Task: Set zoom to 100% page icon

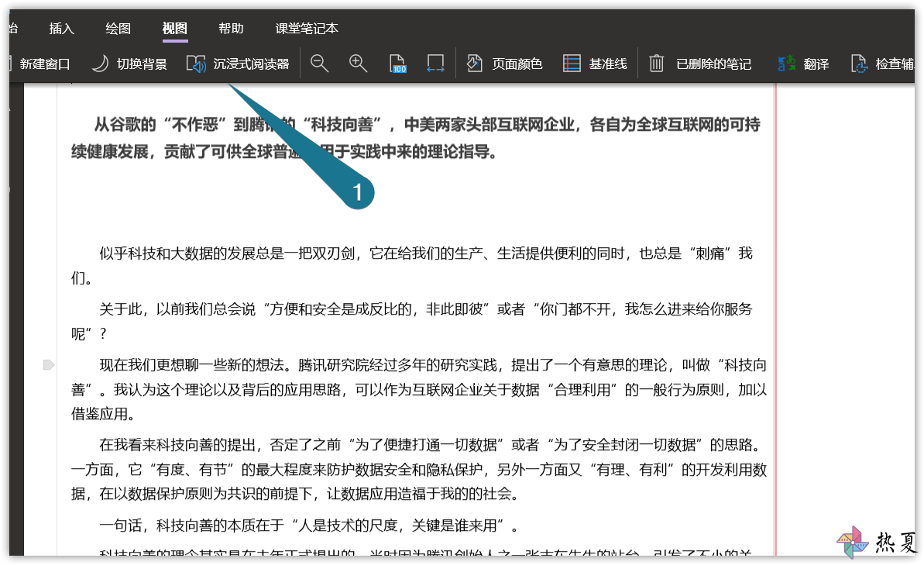Action: (398, 64)
